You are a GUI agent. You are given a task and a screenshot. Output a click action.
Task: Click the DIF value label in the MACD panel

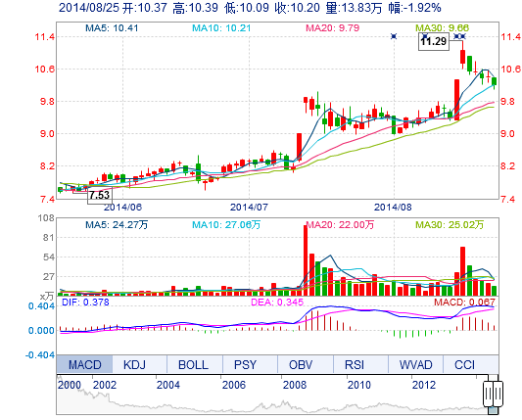click(85, 303)
